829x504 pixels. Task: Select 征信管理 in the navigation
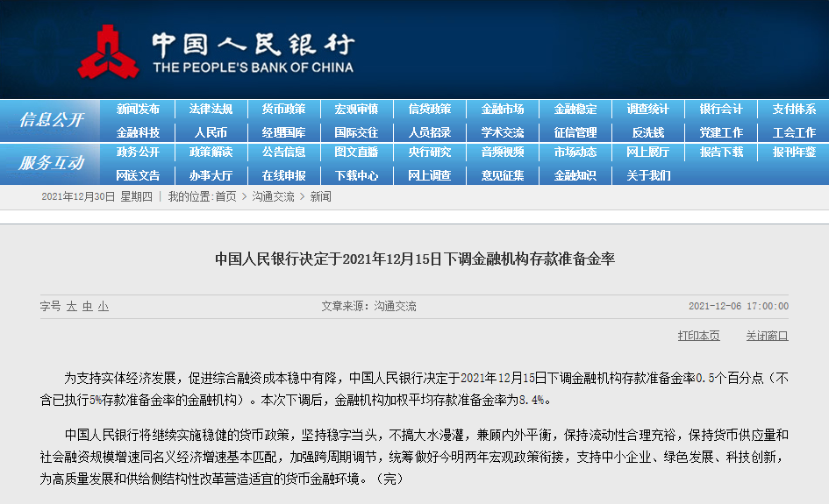[x=575, y=132]
